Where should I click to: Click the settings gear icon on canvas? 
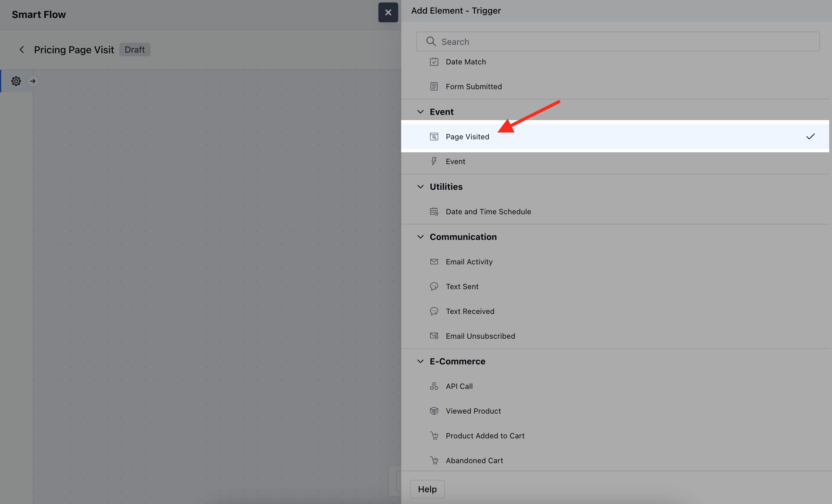16,81
